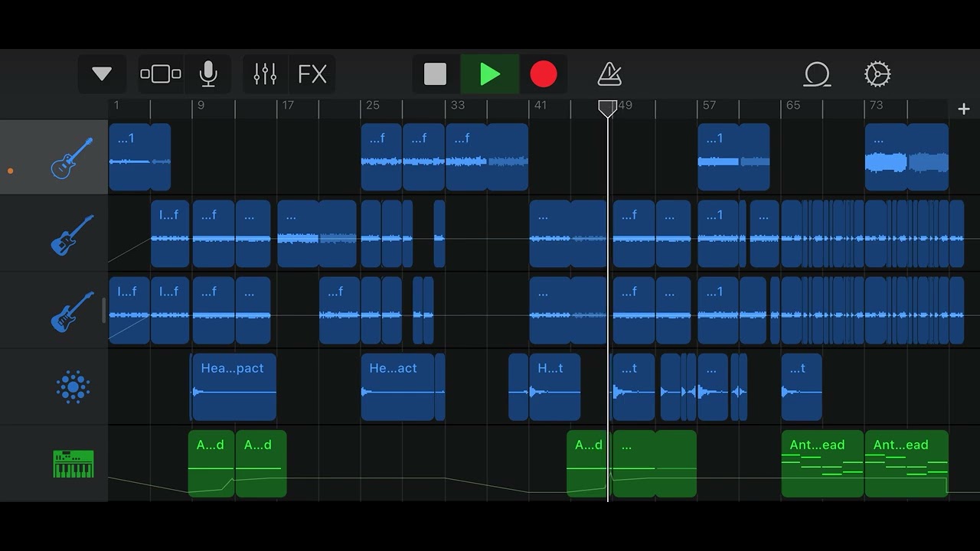The height and width of the screenshot is (551, 980).
Task: Select the green keyboard synth track header
Action: tap(54, 464)
